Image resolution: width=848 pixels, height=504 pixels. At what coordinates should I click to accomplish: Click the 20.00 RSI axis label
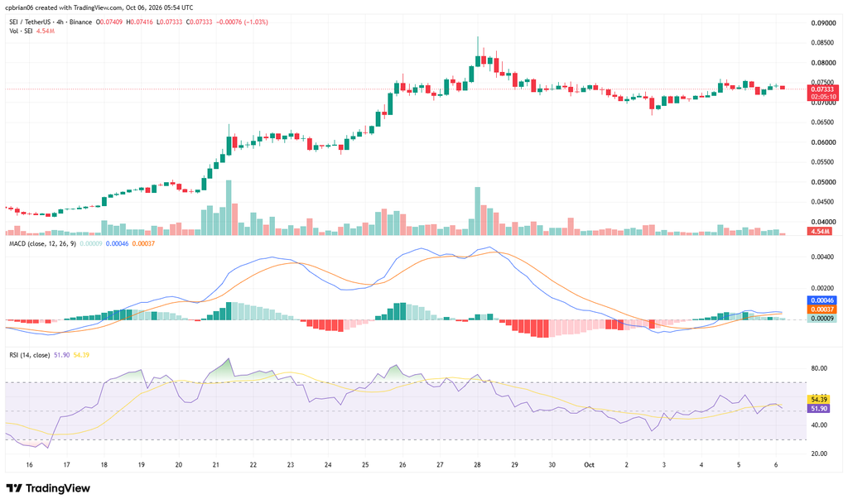click(819, 454)
